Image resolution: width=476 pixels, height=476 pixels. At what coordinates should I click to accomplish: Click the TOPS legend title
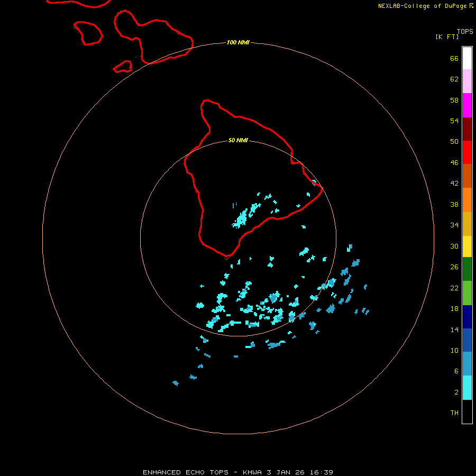[x=465, y=32]
